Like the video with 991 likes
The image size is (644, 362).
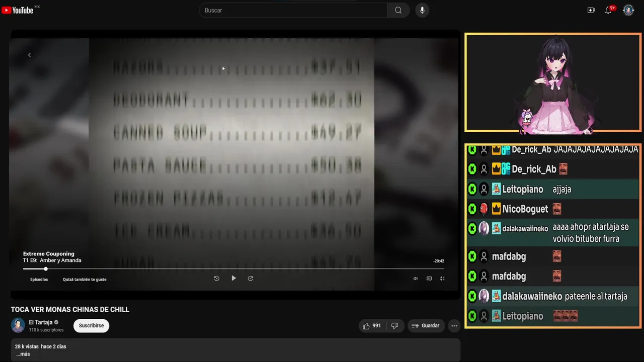coord(372,326)
